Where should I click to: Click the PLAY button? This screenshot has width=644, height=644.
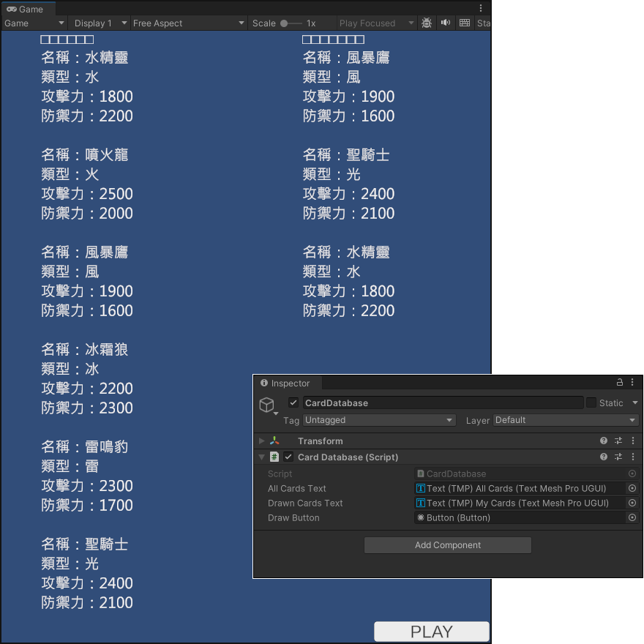tap(431, 631)
